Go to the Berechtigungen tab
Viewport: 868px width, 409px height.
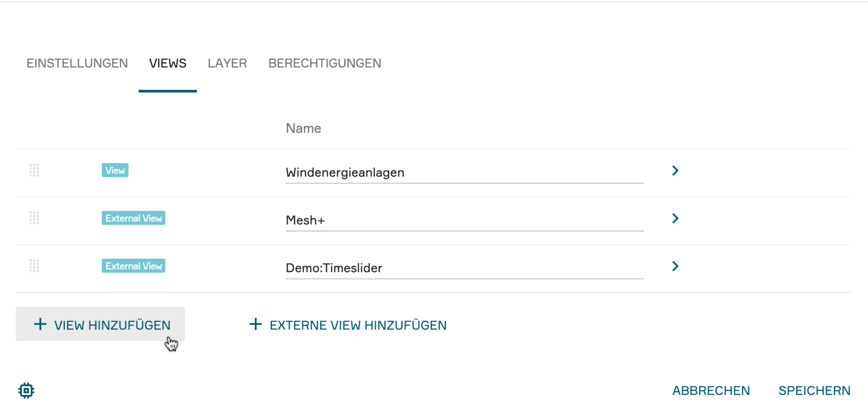(x=325, y=63)
